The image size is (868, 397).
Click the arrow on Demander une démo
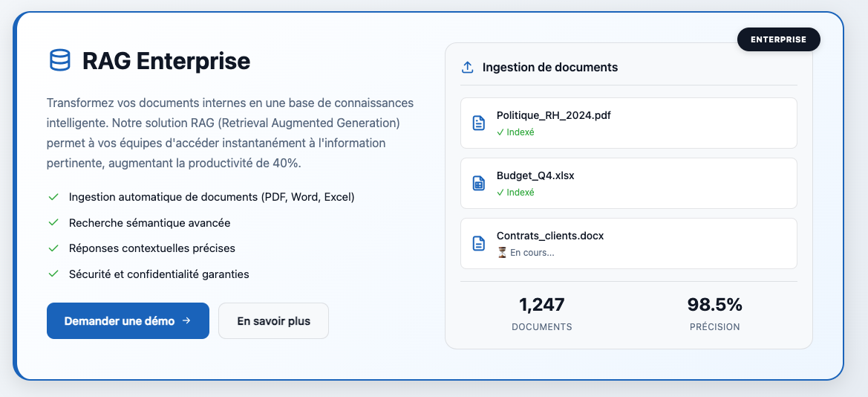click(186, 321)
